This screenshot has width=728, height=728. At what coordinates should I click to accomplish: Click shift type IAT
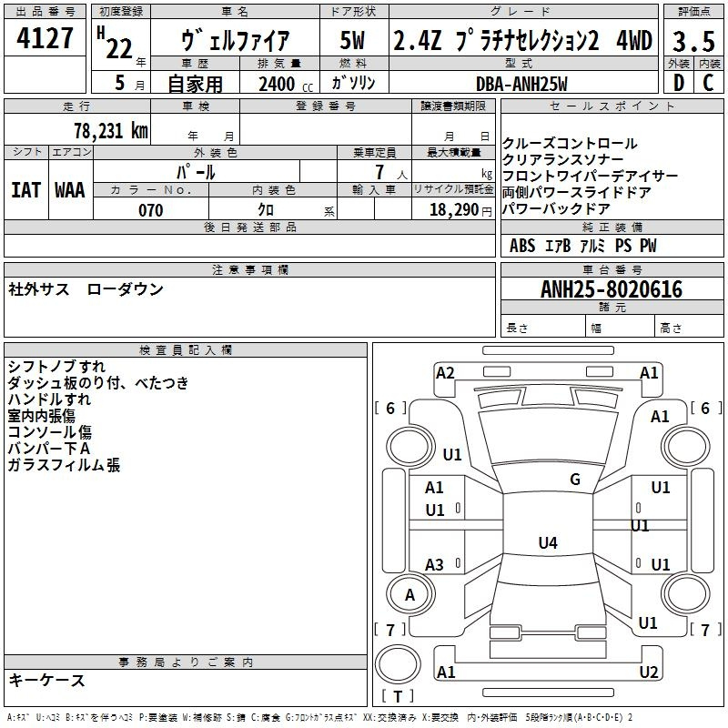point(26,190)
